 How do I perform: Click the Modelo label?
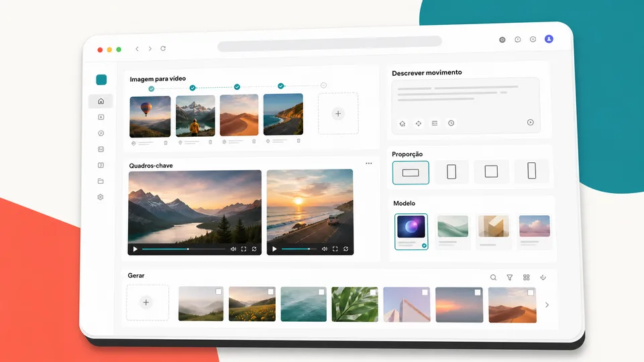(x=404, y=203)
